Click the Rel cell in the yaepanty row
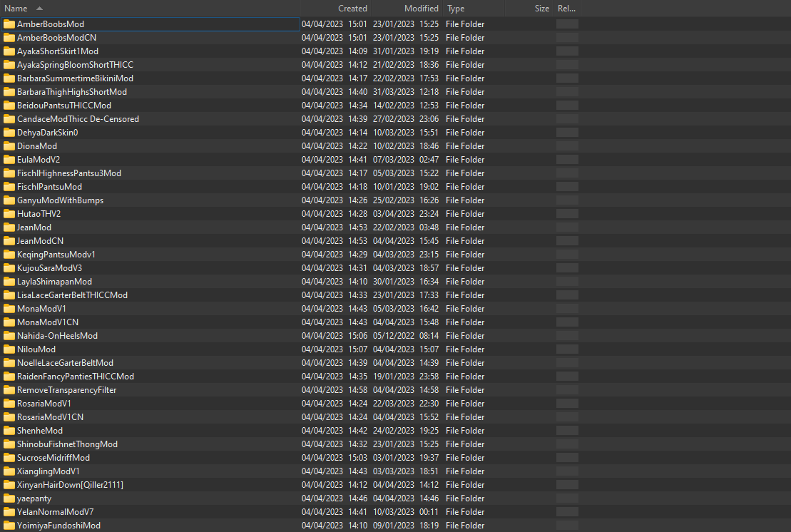The height and width of the screenshot is (532, 791). [567, 498]
